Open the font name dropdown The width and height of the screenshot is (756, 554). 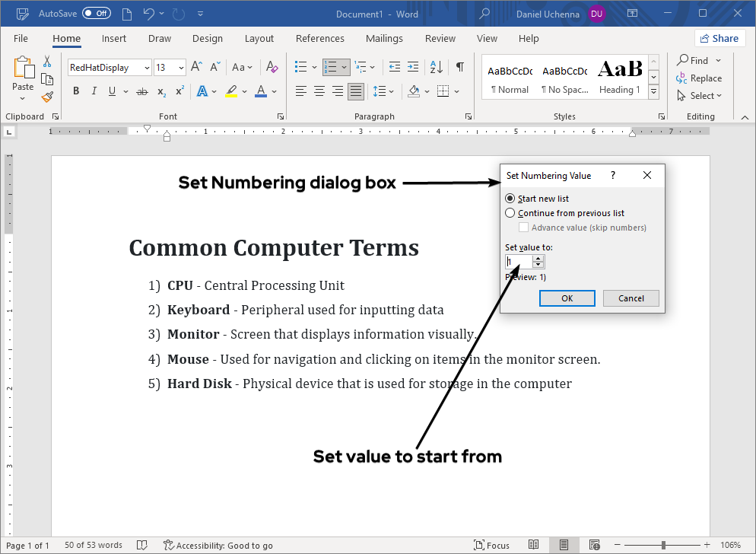[x=147, y=68]
